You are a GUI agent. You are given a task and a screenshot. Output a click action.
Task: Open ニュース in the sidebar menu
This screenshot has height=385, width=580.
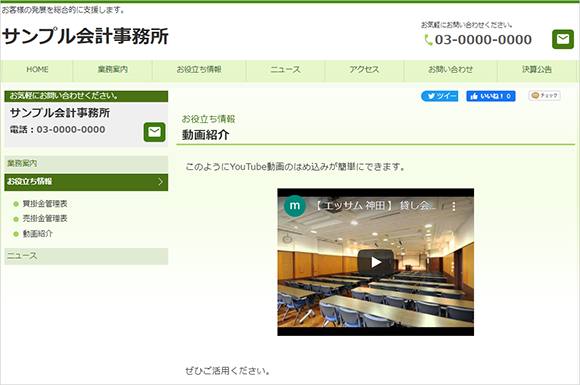pos(86,256)
